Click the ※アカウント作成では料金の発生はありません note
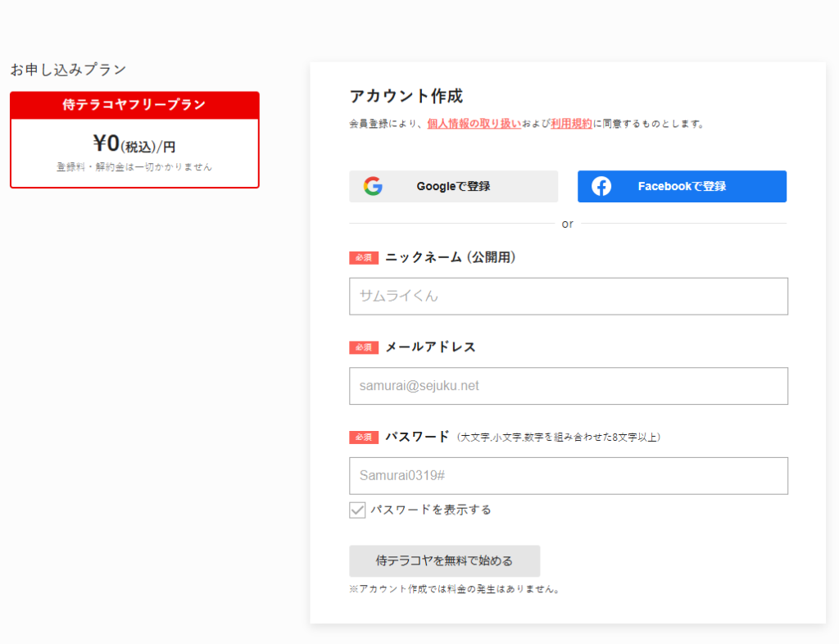Viewport: 839px width, 644px height. (454, 589)
